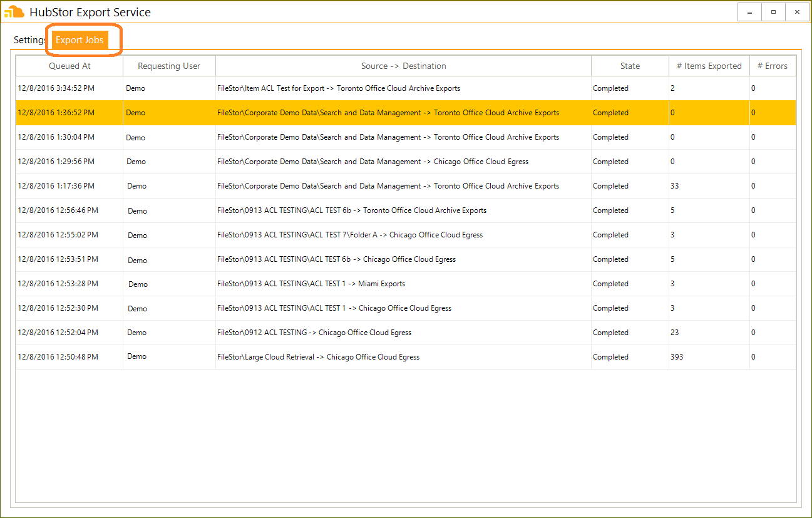This screenshot has width=812, height=518.
Task: Select error count in the 12:50:48 PM row
Action: click(x=753, y=357)
